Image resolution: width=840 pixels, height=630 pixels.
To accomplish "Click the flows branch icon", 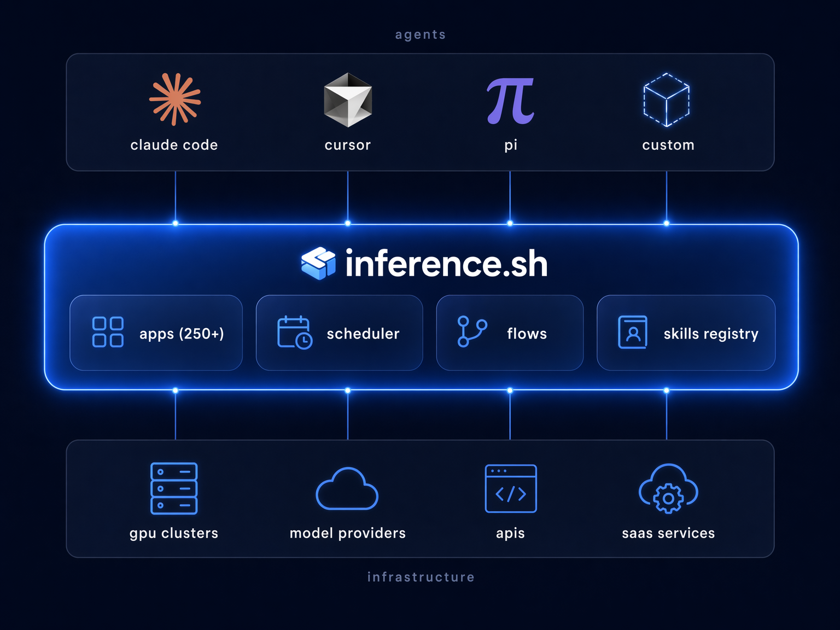I will click(471, 331).
